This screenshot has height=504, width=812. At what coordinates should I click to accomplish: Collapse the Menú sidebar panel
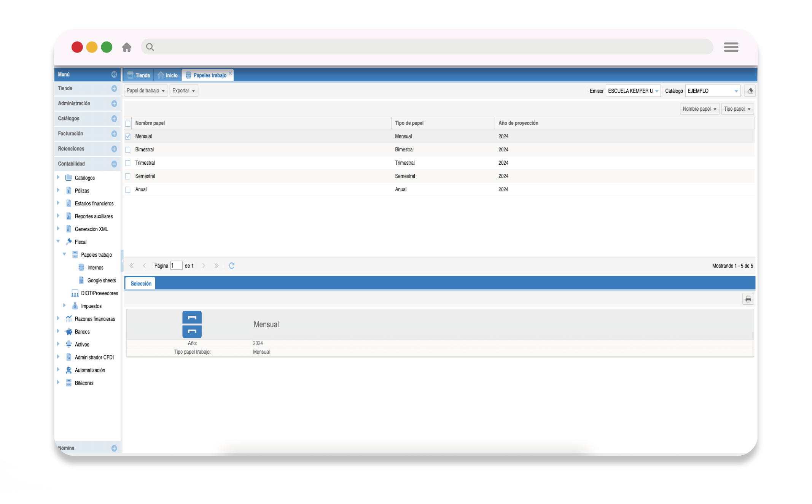click(114, 75)
